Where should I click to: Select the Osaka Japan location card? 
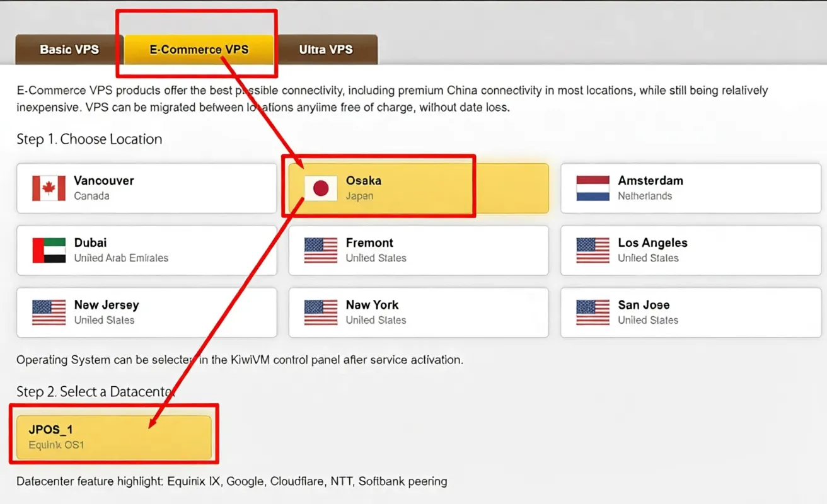tap(419, 188)
